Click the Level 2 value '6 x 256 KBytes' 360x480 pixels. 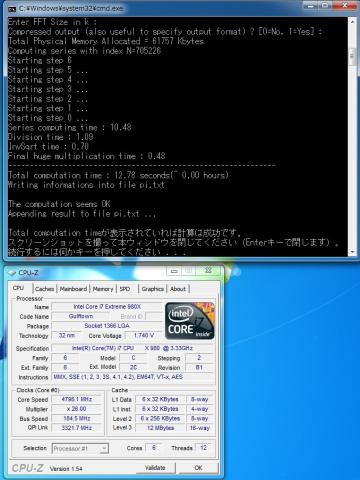click(x=160, y=418)
